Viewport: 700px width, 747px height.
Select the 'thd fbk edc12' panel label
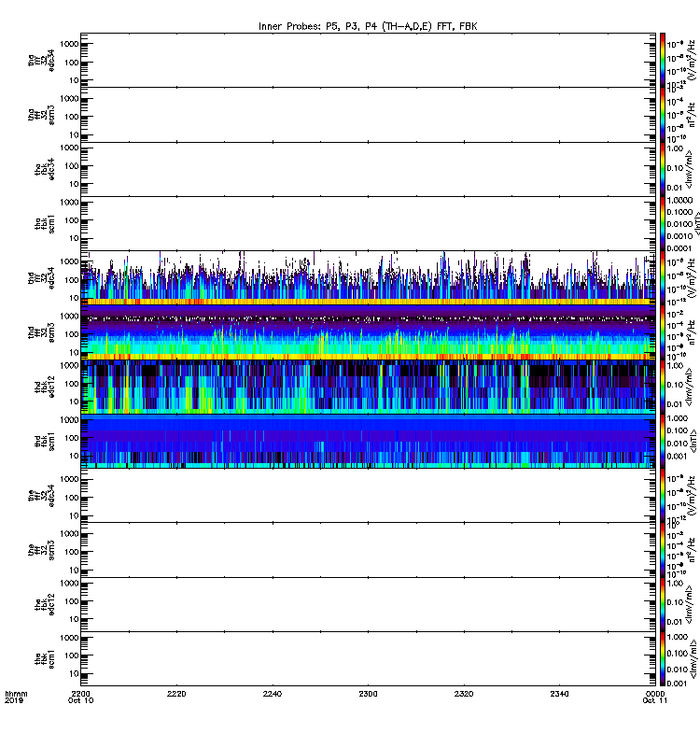coord(45,387)
